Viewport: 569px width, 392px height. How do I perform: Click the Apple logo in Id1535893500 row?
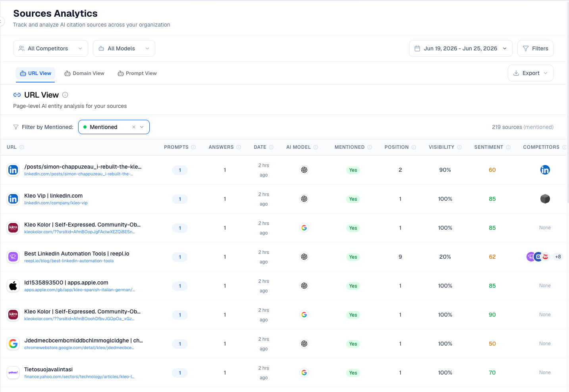tap(13, 286)
